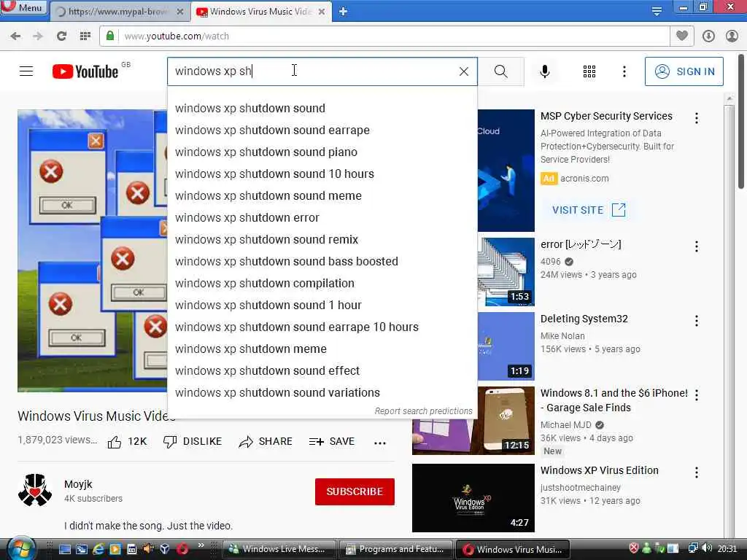
Task: Open options for 'error' video
Action: pos(697,246)
